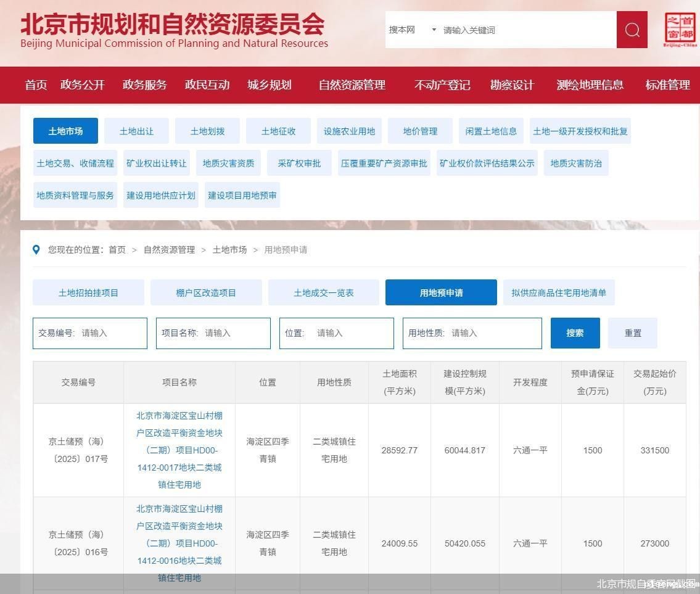Click the 重置 reset button
The image size is (700, 594).
coord(633,332)
